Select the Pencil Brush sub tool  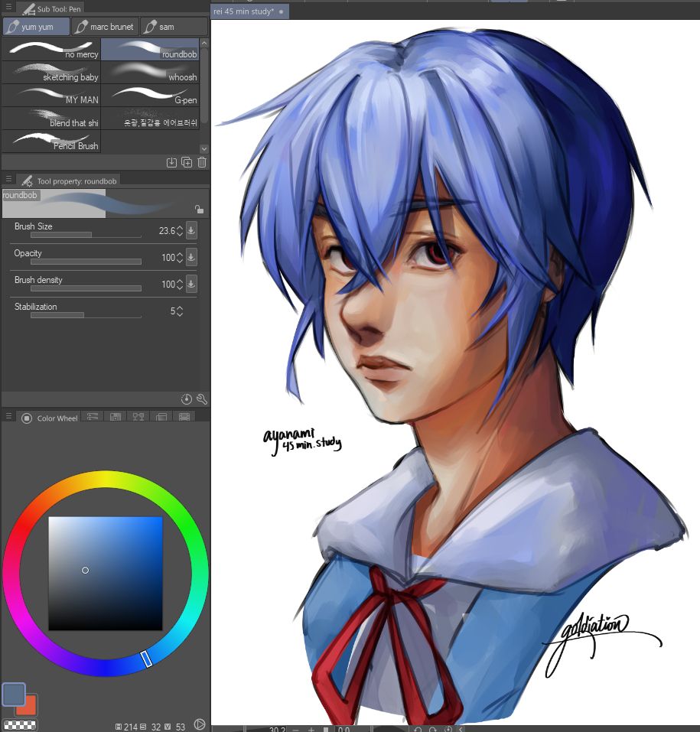pyautogui.click(x=51, y=141)
